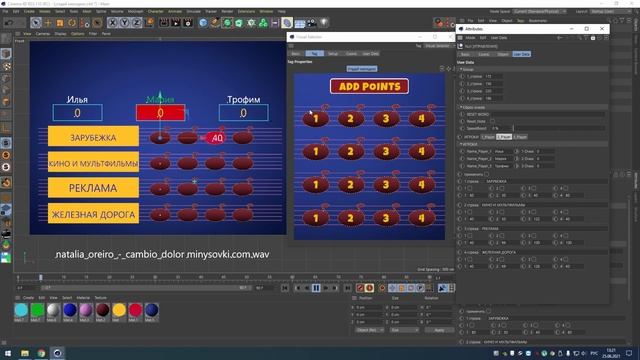Viewport: 640px width, 360px height.
Task: Toggle the Z axis lock
Action: [x=136, y=23]
